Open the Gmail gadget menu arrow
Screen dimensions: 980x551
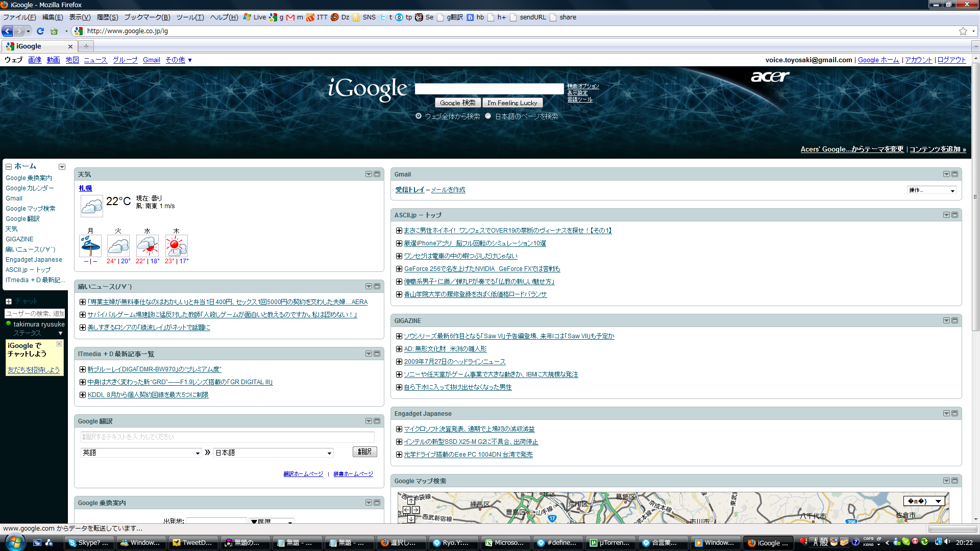[946, 174]
